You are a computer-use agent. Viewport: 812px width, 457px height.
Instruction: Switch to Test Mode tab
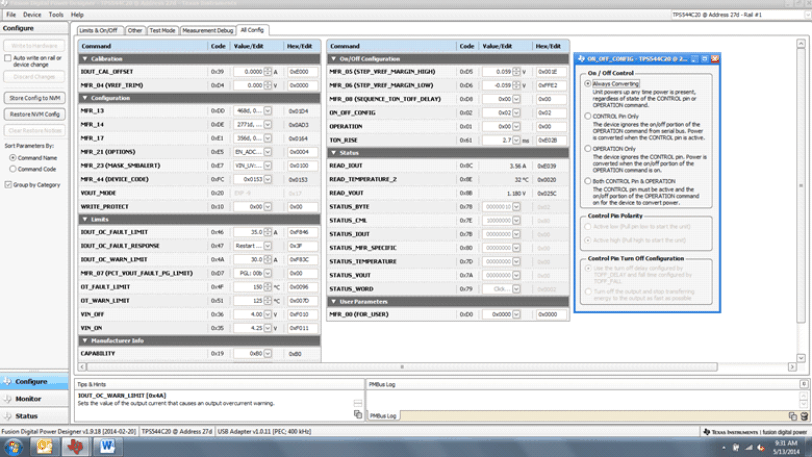pyautogui.click(x=162, y=31)
